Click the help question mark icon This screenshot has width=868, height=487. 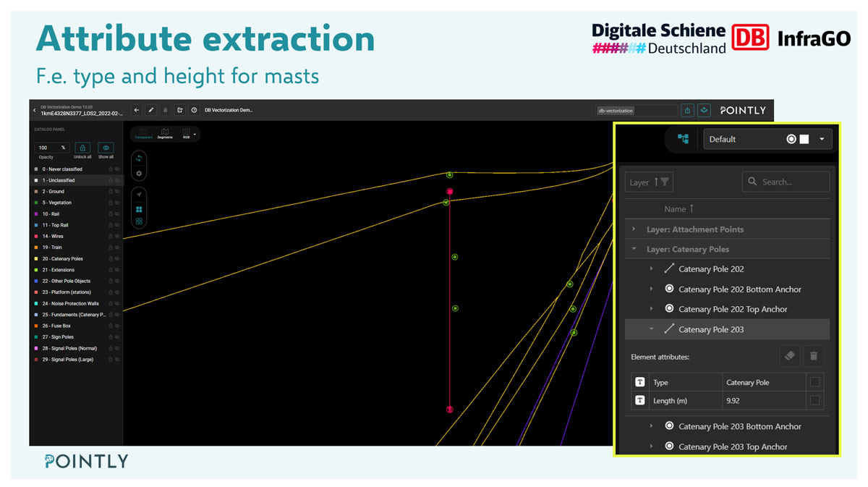point(194,110)
